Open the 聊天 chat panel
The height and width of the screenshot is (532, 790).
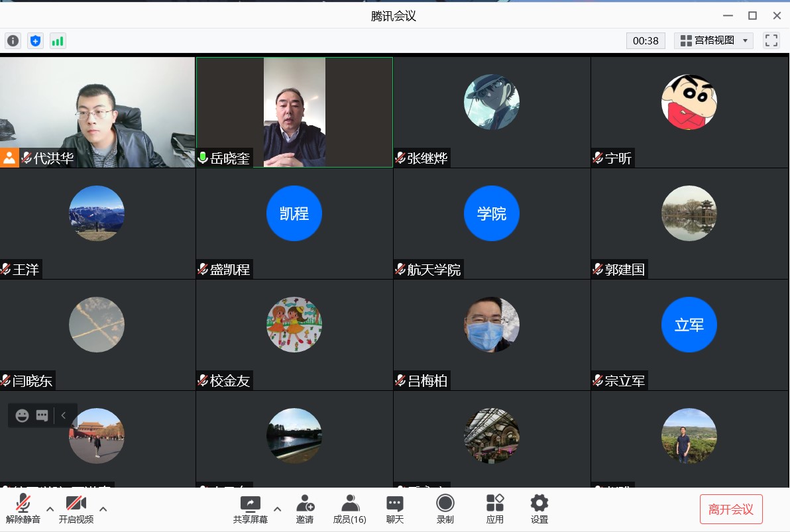(x=395, y=509)
